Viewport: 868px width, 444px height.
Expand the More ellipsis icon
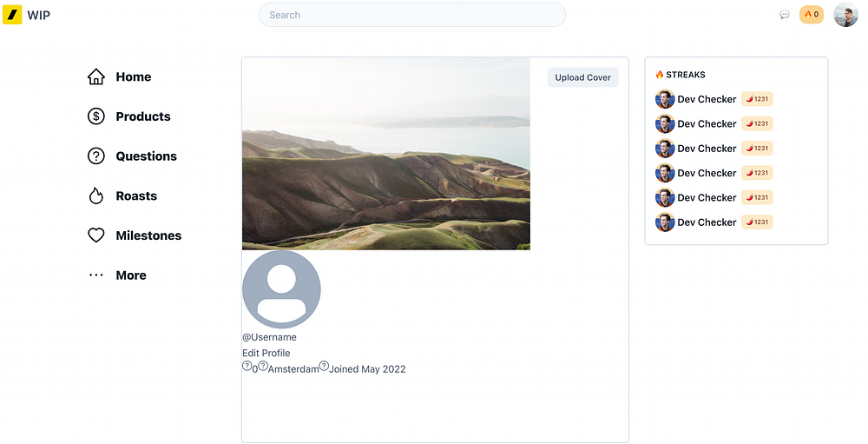pos(95,275)
